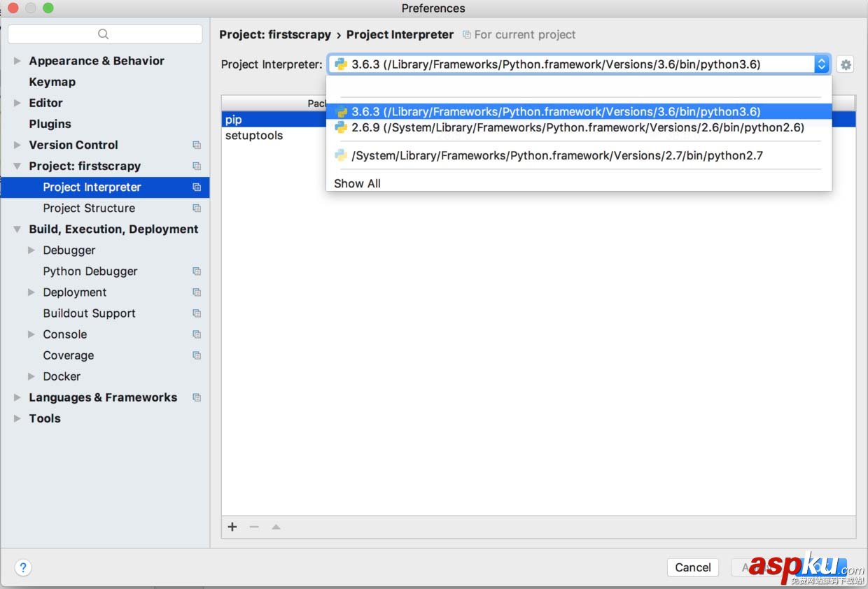Image resolution: width=868 pixels, height=589 pixels.
Task: Click the remove package minus icon
Action: click(x=254, y=527)
